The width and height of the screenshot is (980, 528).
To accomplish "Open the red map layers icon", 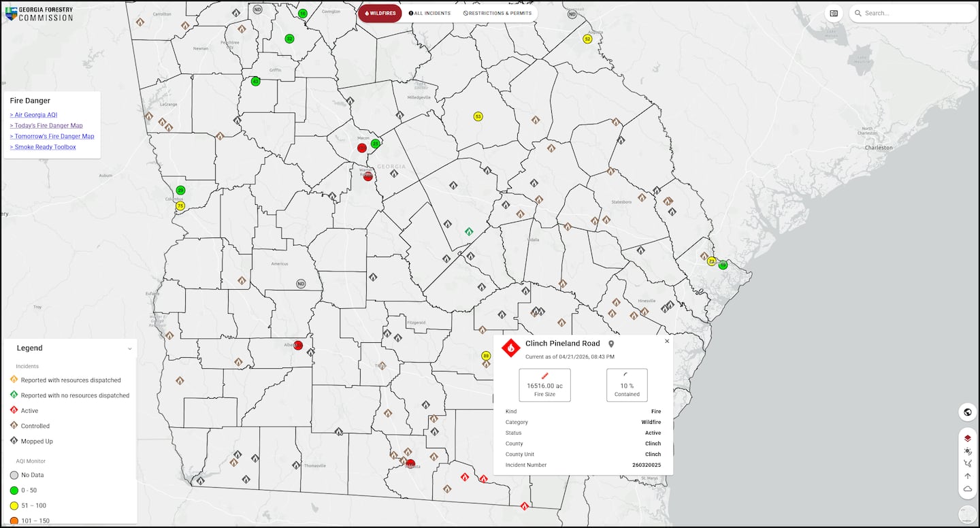I will pyautogui.click(x=967, y=438).
